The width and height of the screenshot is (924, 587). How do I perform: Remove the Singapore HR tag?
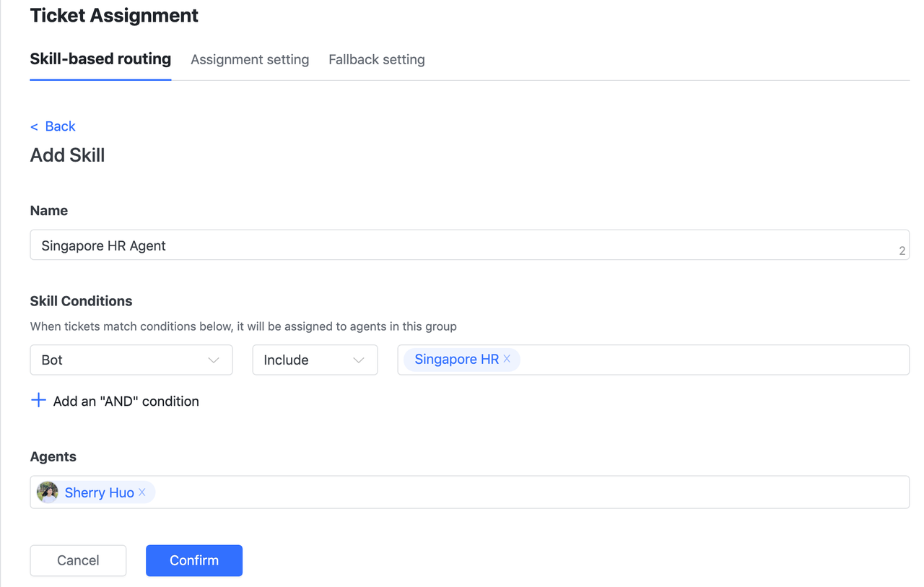pos(507,359)
